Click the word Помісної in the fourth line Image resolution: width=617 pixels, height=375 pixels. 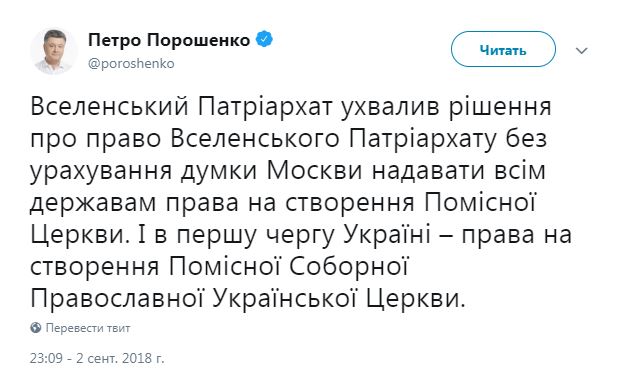[479, 203]
